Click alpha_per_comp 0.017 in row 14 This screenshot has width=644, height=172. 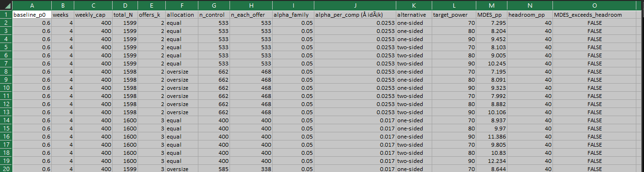355,120
